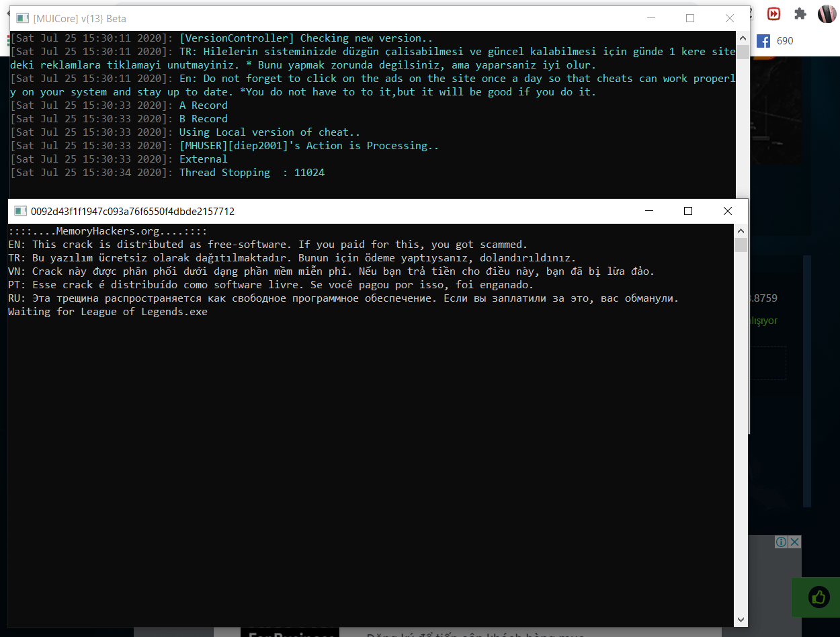
Task: Click the ':::....MemoryHackers.org....::::' line
Action: click(108, 231)
